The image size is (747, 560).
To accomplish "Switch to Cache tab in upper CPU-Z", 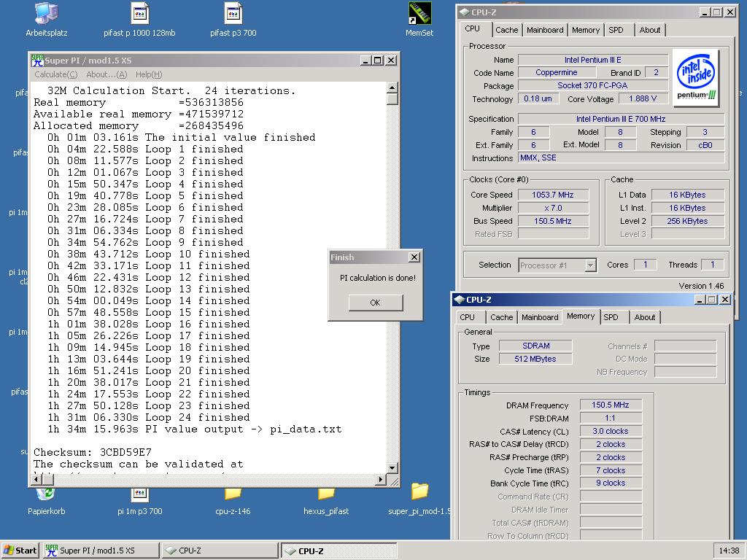I will pyautogui.click(x=506, y=30).
